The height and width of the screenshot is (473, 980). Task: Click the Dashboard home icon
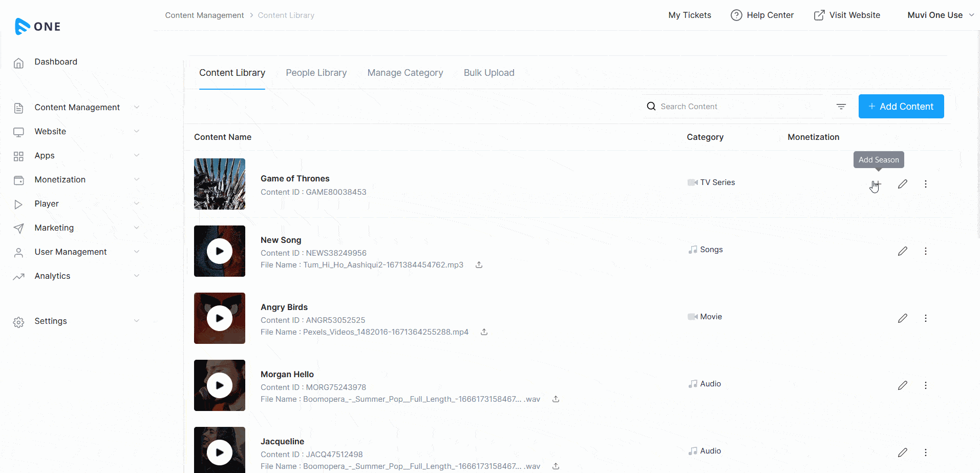(x=19, y=63)
